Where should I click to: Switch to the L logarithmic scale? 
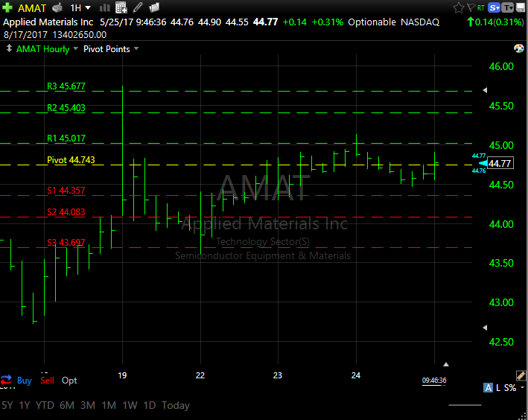[498, 388]
